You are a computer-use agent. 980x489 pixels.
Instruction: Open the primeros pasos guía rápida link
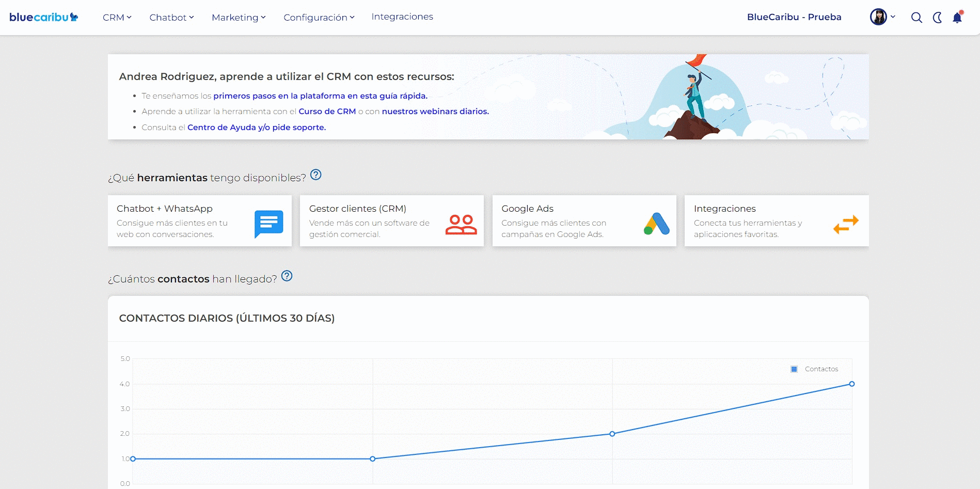[x=320, y=96]
